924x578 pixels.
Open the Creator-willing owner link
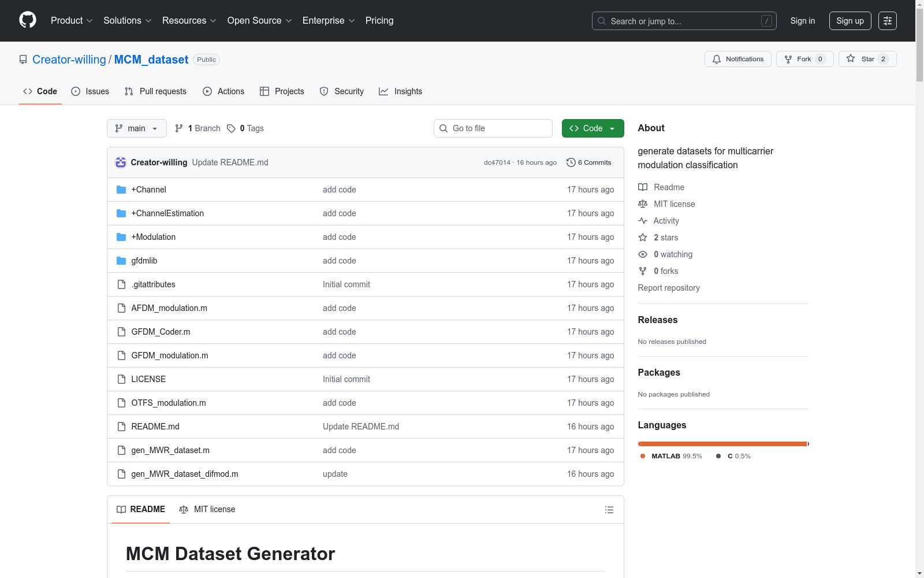coord(69,60)
